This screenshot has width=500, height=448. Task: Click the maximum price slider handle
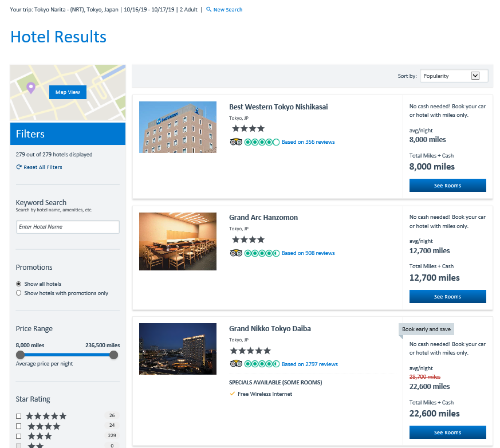[x=113, y=355]
